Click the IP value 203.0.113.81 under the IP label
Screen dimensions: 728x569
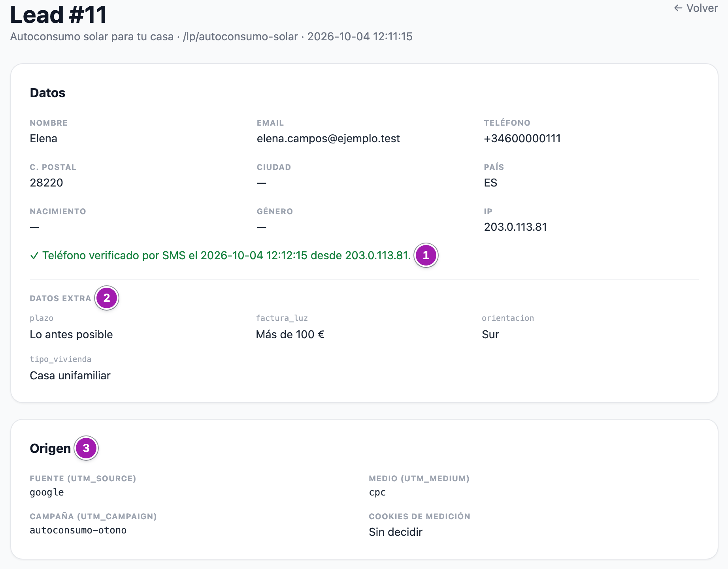[x=515, y=227]
